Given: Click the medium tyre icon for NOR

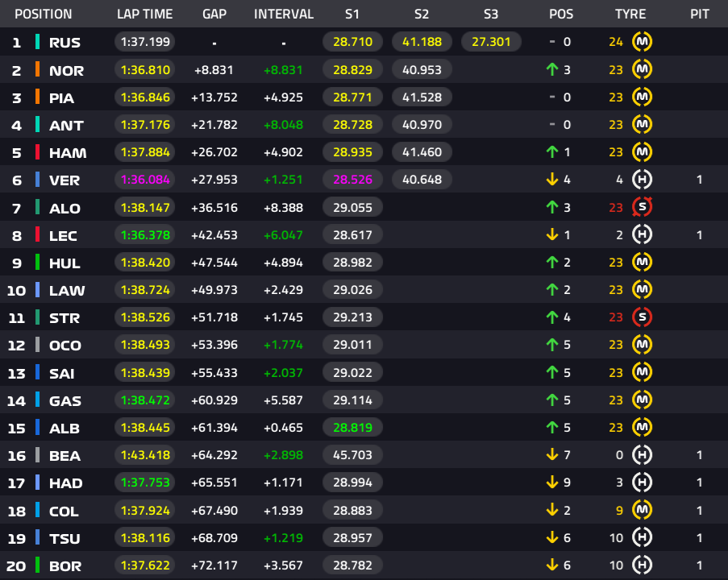Looking at the screenshot, I should [x=642, y=69].
